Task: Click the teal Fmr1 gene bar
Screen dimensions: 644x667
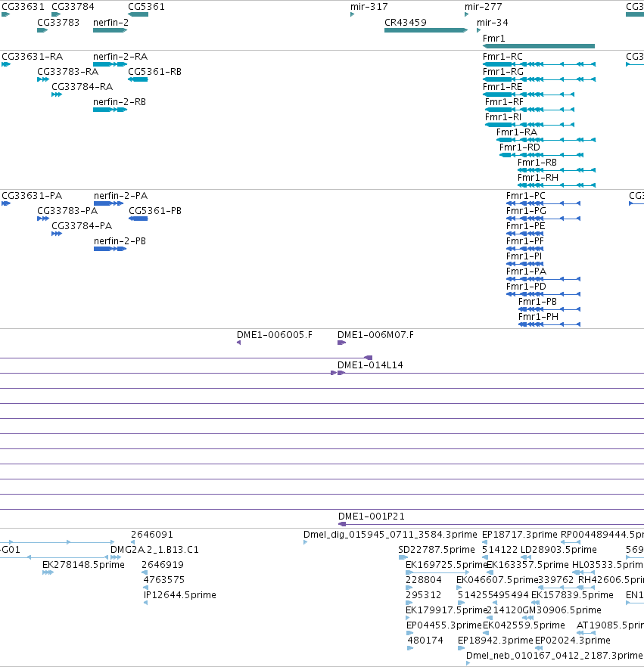Action: (539, 46)
